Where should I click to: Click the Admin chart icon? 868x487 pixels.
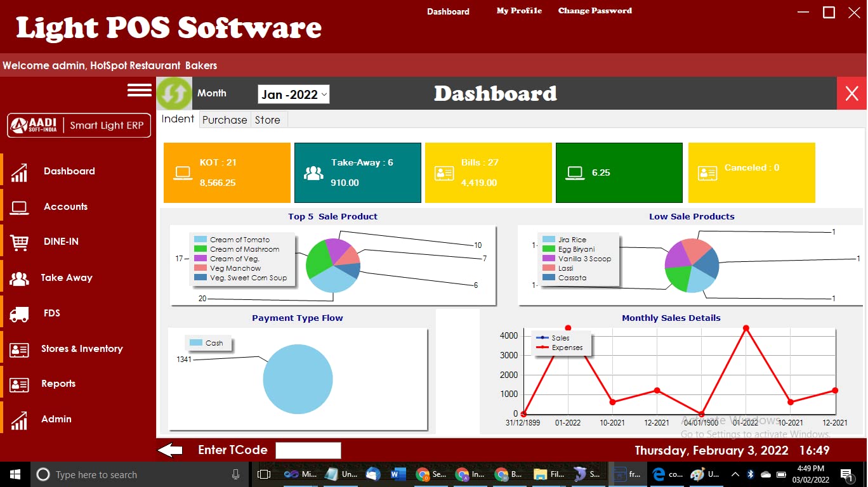[19, 420]
